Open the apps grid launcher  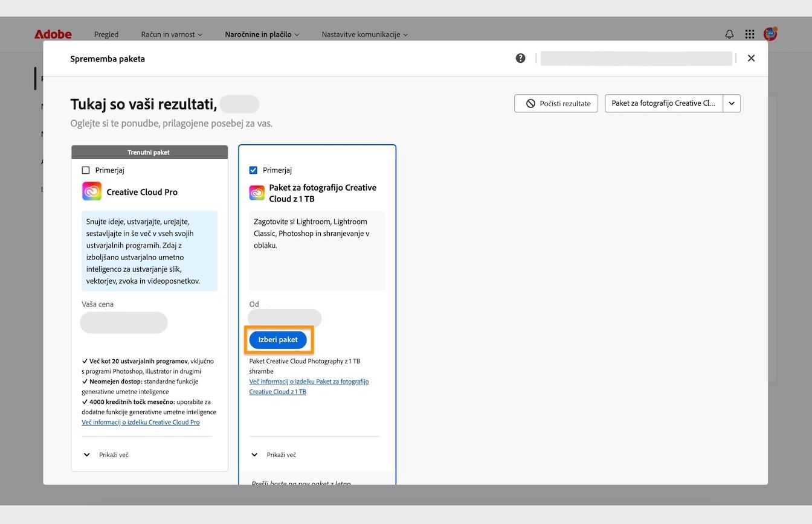(750, 34)
